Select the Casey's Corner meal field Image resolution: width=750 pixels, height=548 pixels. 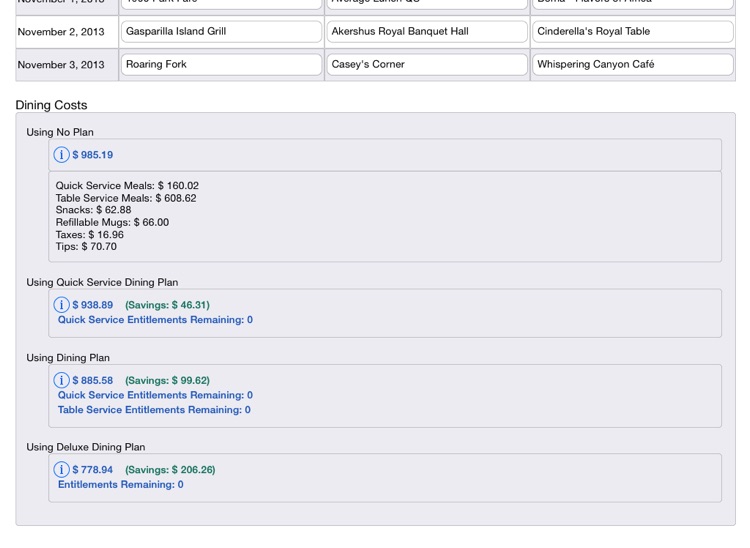(427, 65)
